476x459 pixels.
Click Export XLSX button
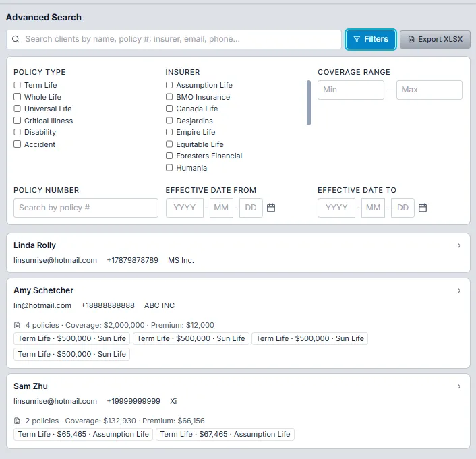pos(435,39)
